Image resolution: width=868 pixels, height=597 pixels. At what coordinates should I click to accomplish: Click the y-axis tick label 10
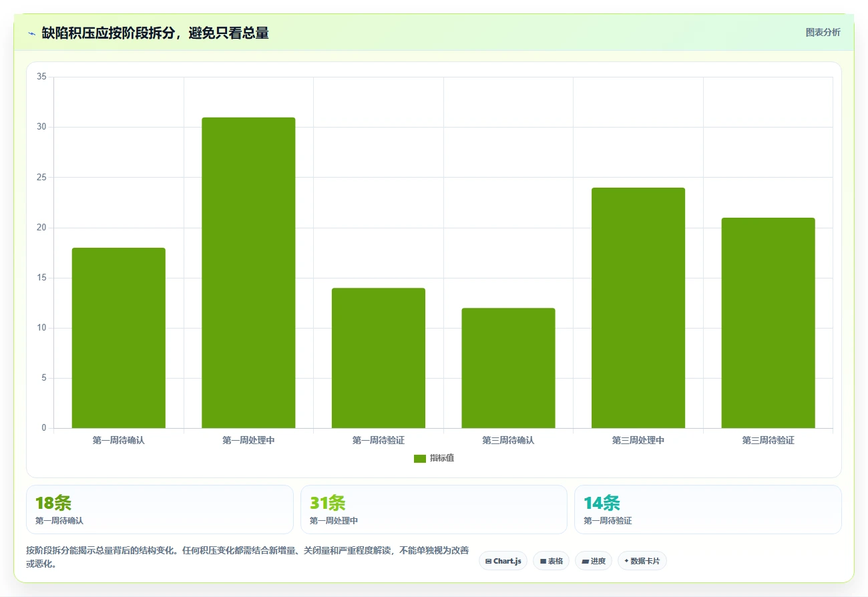click(x=41, y=328)
